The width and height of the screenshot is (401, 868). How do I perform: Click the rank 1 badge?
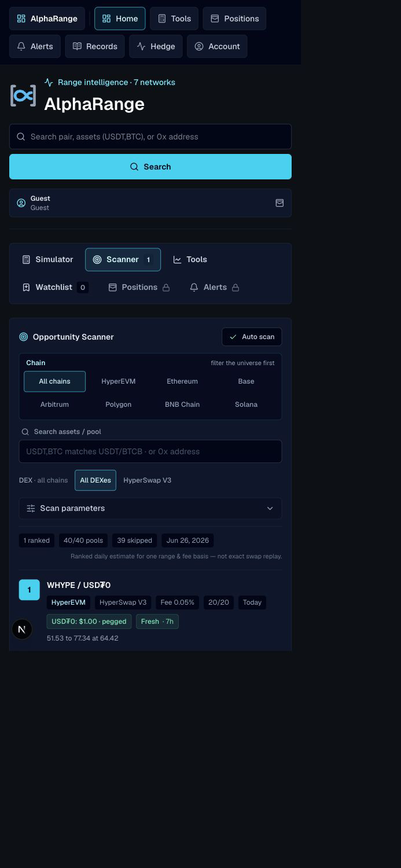[x=30, y=590]
